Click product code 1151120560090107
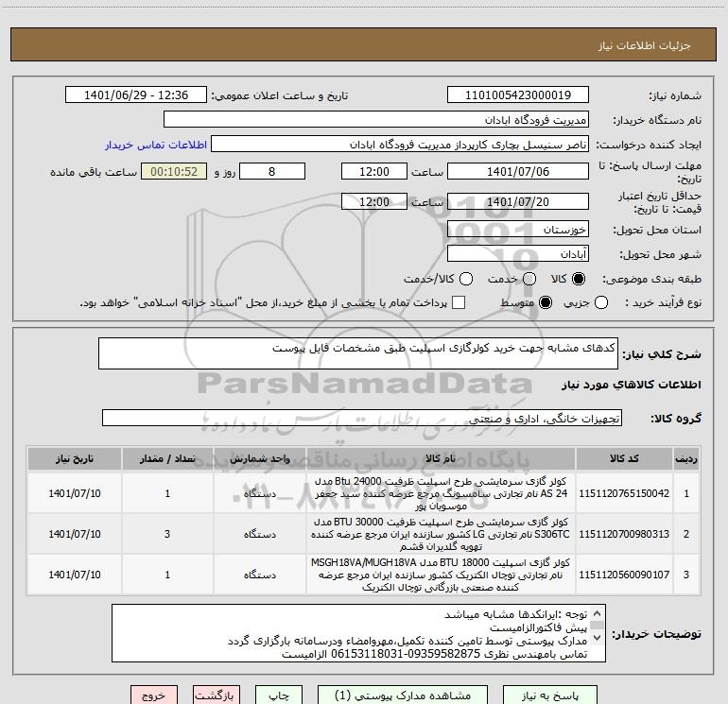Image resolution: width=728 pixels, height=704 pixels. tap(624, 575)
